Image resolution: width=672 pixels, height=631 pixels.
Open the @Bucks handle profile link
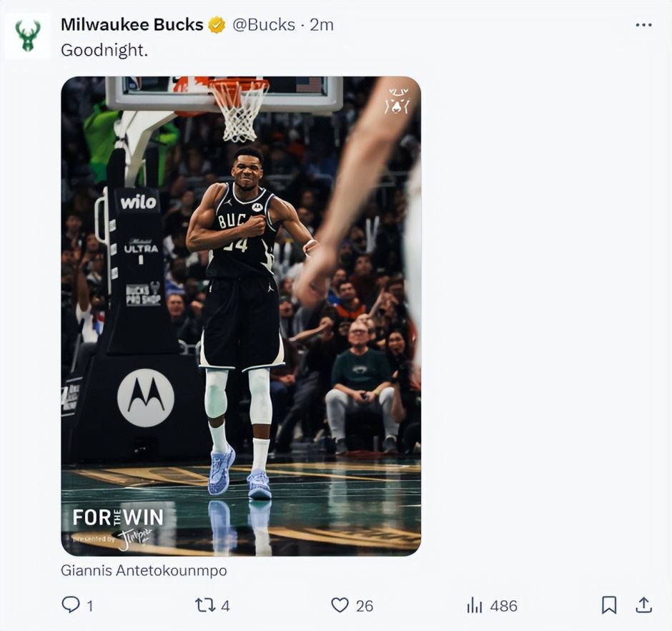(x=264, y=24)
